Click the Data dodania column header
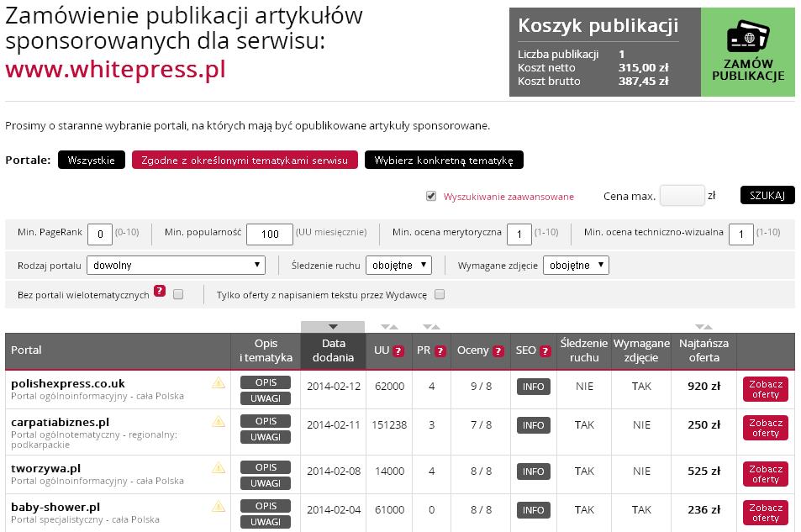Screen dimensions: 801x532 click(x=333, y=350)
